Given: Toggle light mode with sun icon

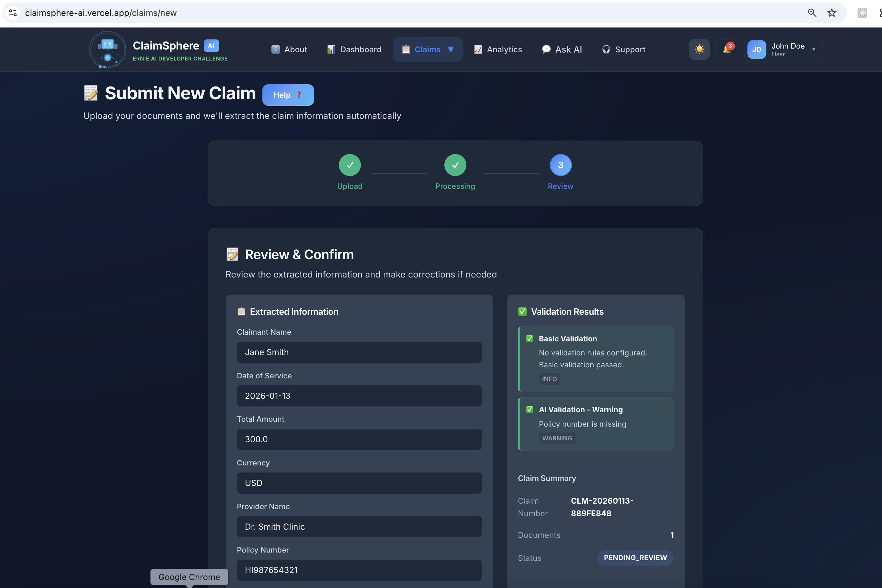Looking at the screenshot, I should (x=699, y=50).
